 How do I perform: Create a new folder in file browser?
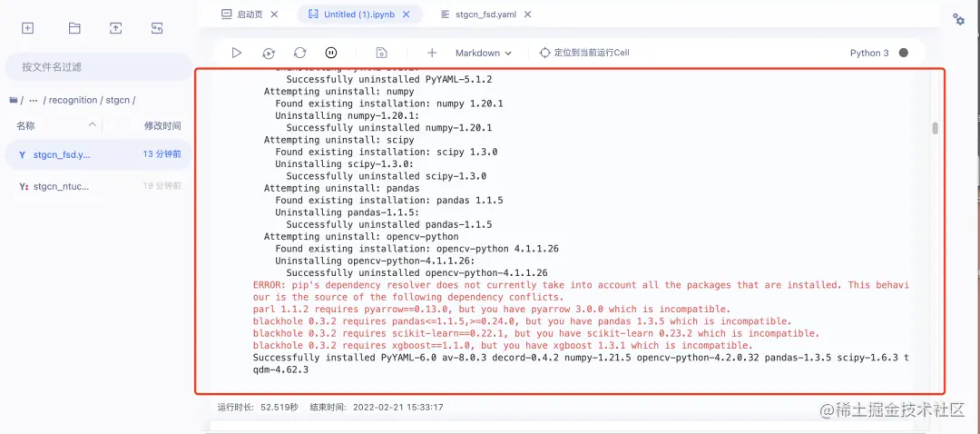coord(74,28)
